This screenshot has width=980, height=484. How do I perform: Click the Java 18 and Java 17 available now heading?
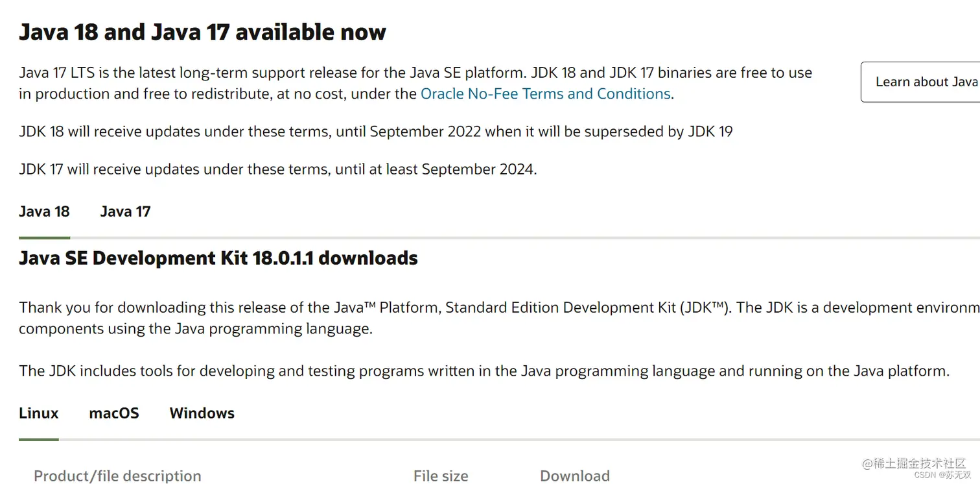pos(202,32)
